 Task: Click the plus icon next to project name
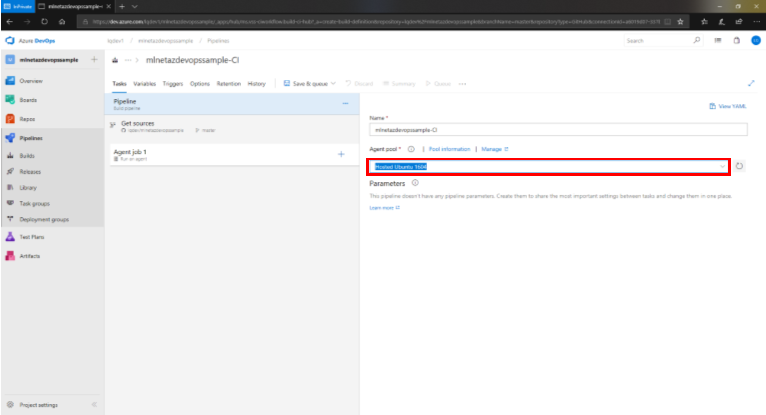[94, 60]
